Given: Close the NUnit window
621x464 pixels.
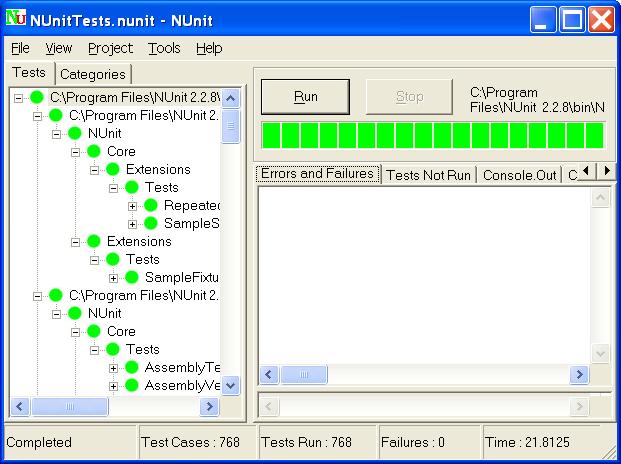Looking at the screenshot, I should pyautogui.click(x=601, y=19).
